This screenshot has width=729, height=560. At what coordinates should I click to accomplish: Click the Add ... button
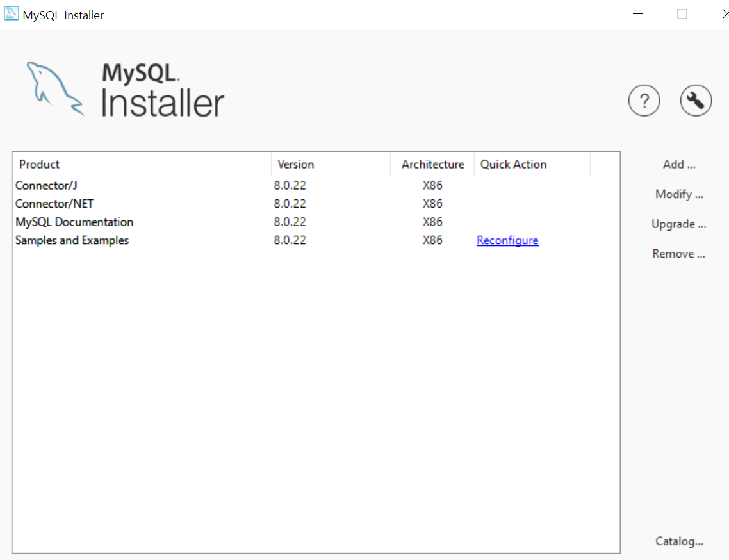[679, 164]
